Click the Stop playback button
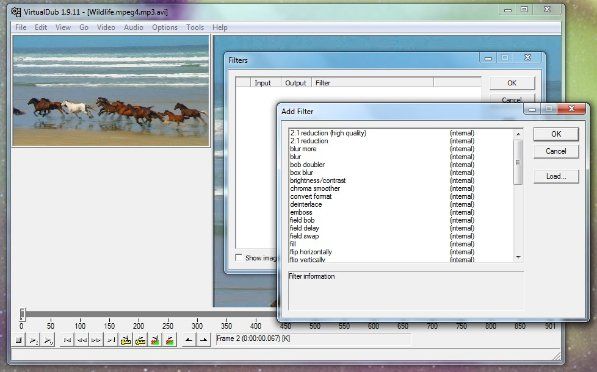597x372 pixels. (19, 340)
